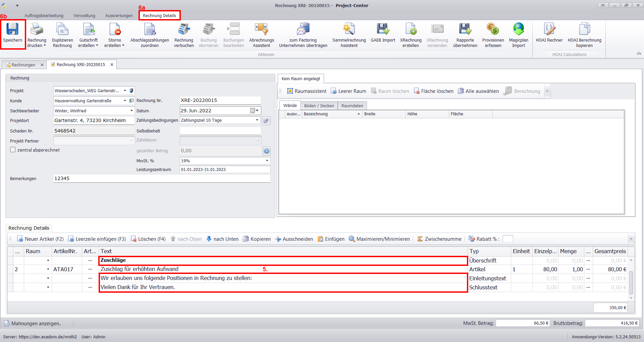
Task: Click the Speichern save icon
Action: [x=12, y=30]
